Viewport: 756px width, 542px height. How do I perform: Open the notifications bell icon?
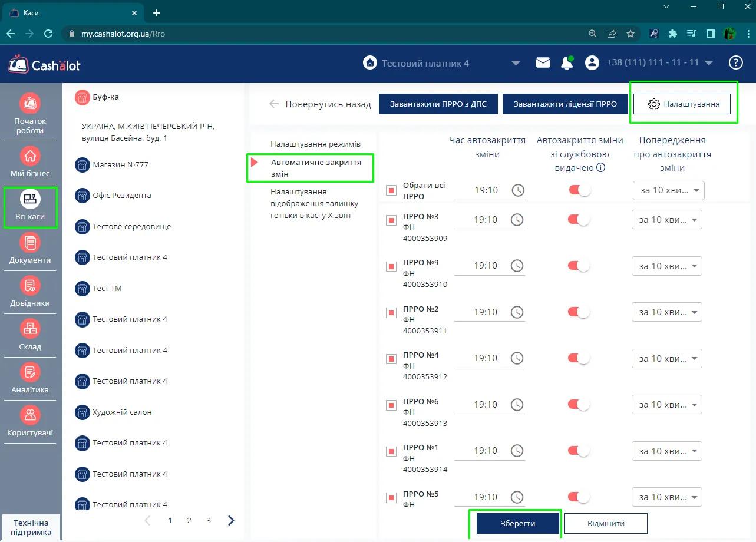567,63
